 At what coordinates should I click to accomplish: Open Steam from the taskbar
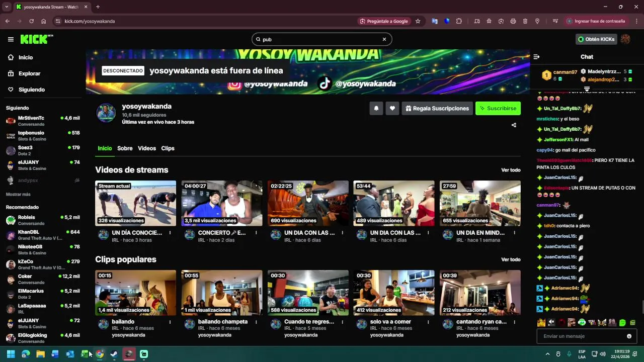click(114, 354)
